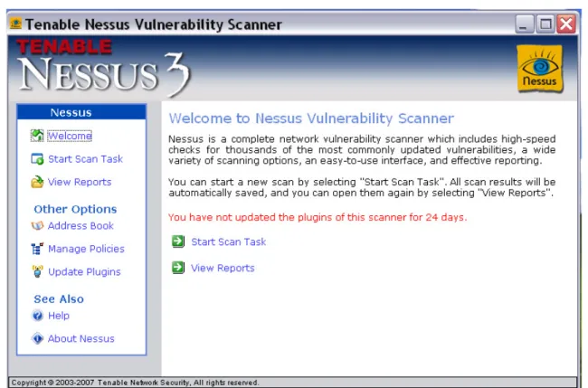Click the See Also section heading
Screen dimensions: 588x388
pos(59,299)
